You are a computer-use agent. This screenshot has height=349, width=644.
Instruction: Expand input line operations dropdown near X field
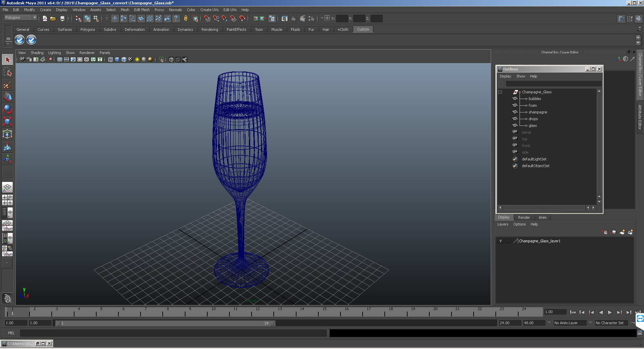tap(322, 18)
